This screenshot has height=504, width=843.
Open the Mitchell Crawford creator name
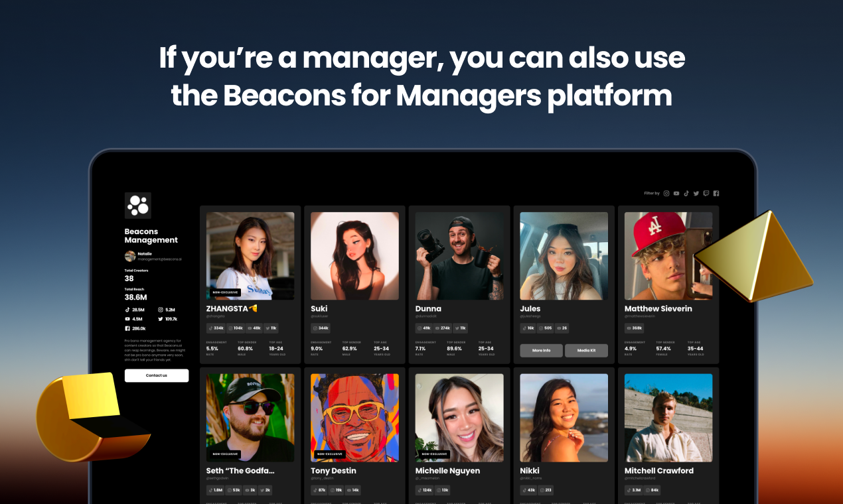(x=658, y=471)
